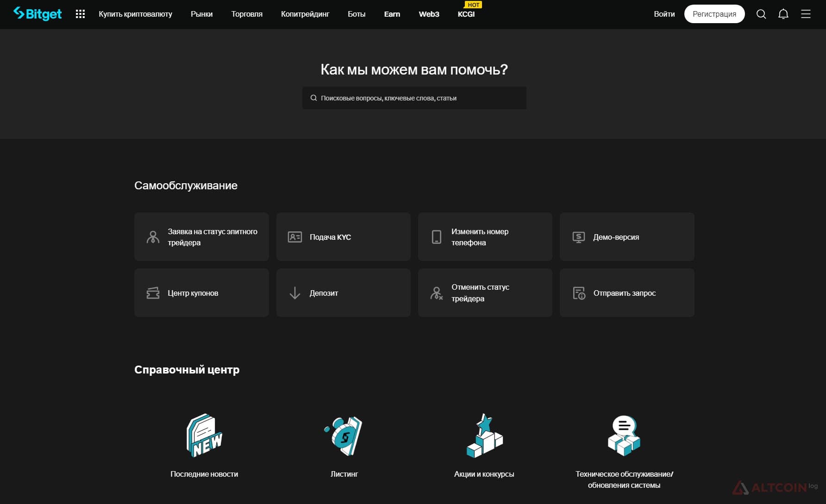Click the Демо-версия label
This screenshot has height=504, width=826.
tap(616, 237)
